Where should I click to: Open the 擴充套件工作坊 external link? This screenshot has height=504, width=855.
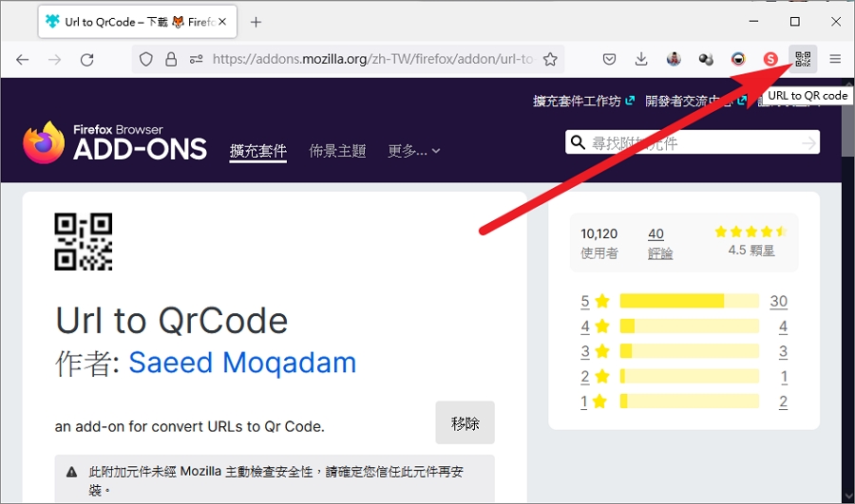583,101
